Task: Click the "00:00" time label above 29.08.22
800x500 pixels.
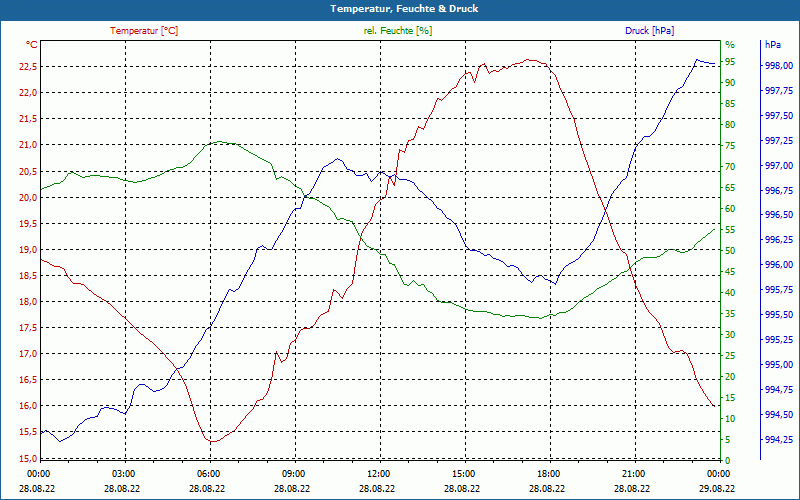Action: click(718, 474)
